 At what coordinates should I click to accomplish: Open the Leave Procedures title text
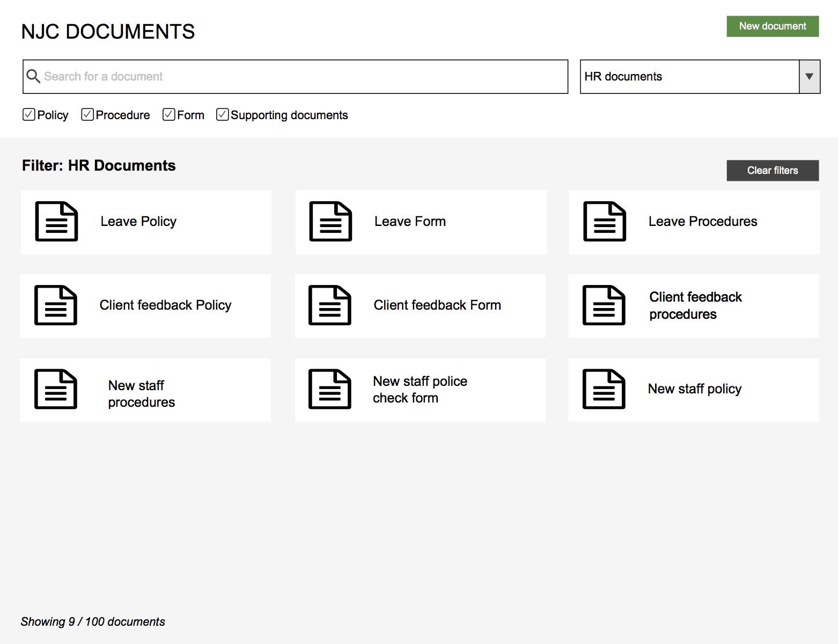[703, 221]
